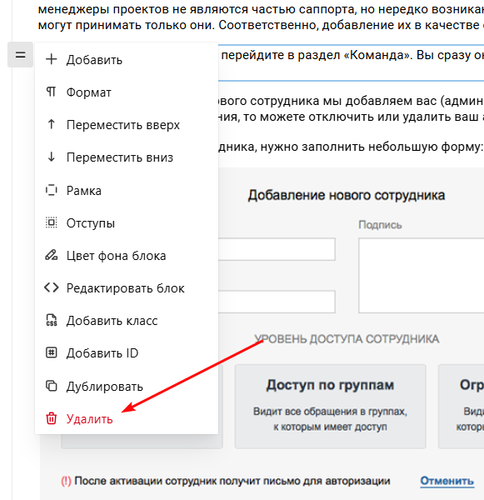Click the УРОВЕНЬ ДОСТУПА СОТРУДНИКА label

(347, 339)
